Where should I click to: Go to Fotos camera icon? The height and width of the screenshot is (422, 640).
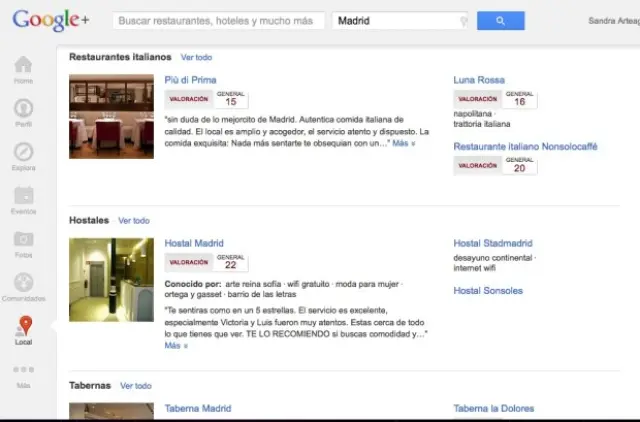coord(24,240)
